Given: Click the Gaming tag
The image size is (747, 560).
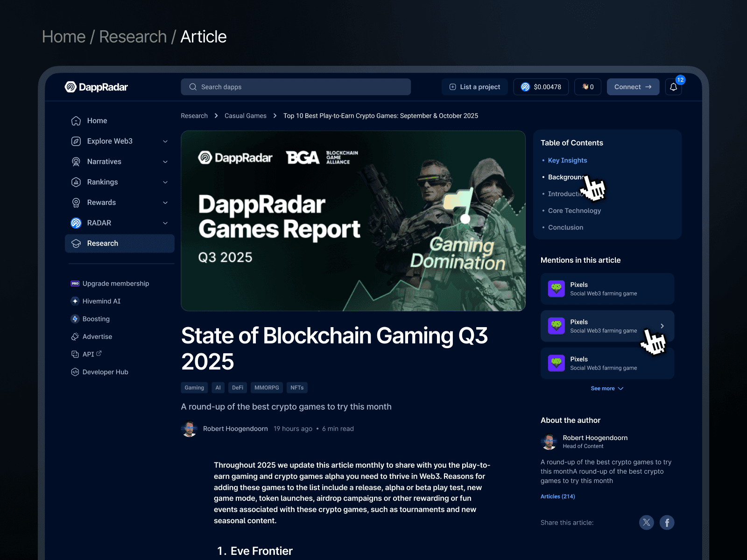Looking at the screenshot, I should coord(194,388).
